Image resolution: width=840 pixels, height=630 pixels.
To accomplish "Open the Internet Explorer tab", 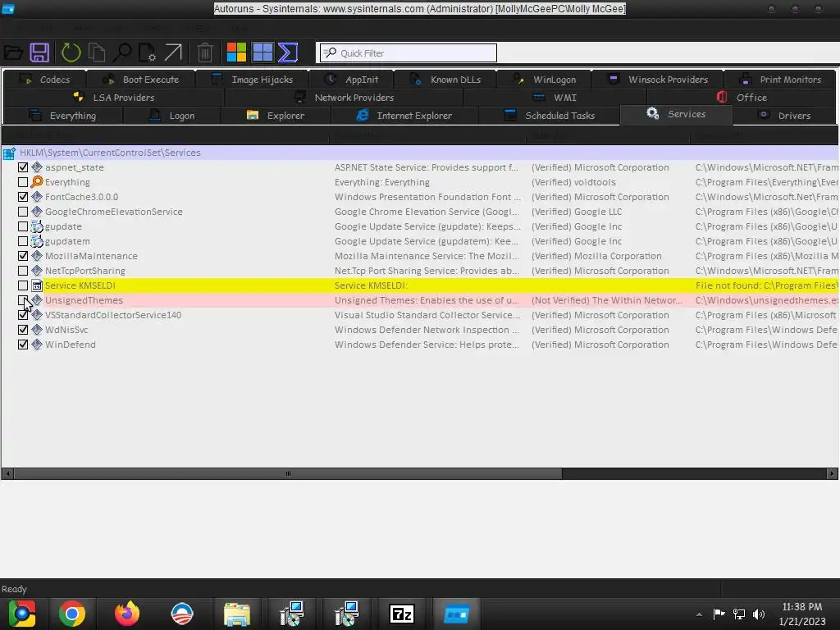I will click(x=404, y=116).
